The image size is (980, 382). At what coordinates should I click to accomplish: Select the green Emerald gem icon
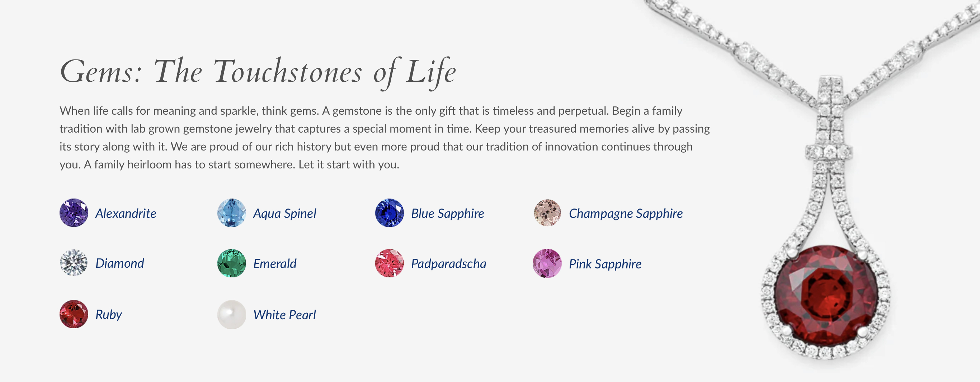click(x=232, y=263)
